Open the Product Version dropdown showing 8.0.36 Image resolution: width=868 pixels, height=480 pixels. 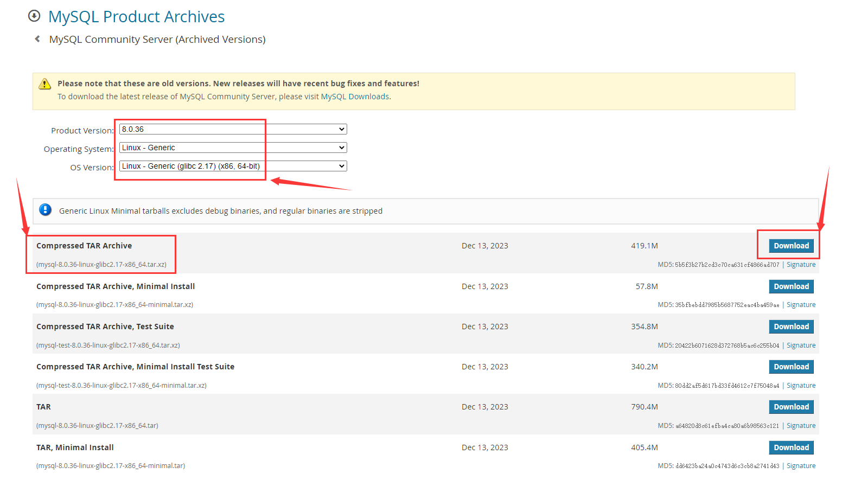[233, 129]
